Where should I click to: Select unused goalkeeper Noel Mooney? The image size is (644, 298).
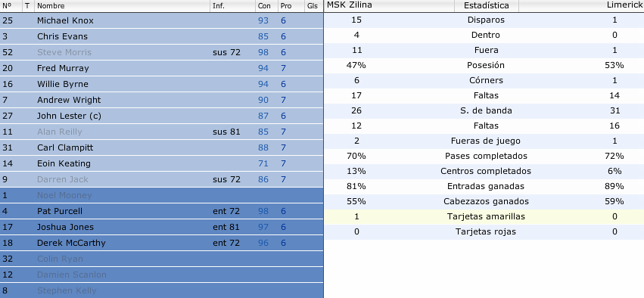coord(161,195)
